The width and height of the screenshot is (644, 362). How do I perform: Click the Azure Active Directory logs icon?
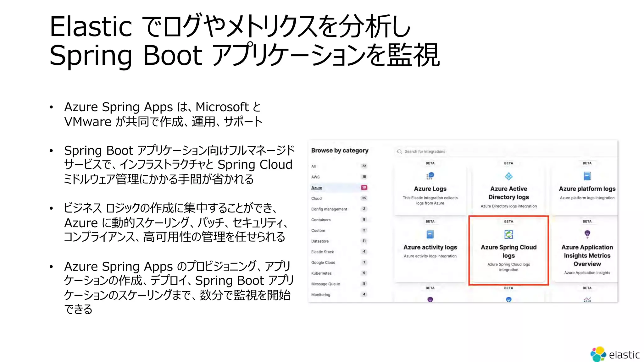508,176
